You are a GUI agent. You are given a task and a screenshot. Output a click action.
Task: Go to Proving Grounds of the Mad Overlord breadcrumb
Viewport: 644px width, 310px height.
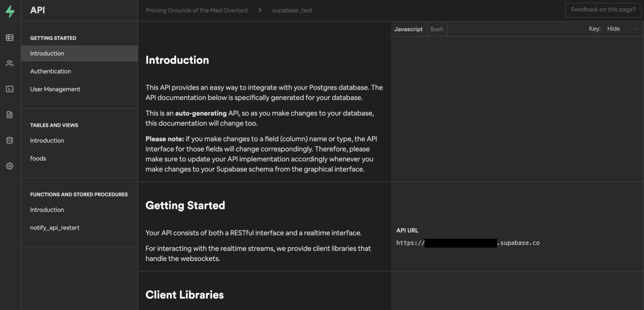196,10
